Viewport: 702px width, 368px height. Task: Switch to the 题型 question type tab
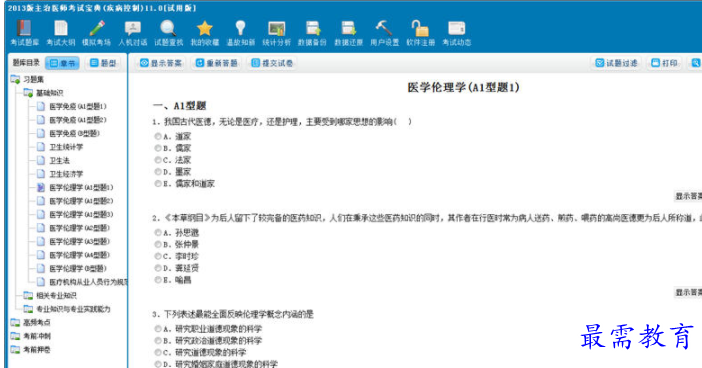103,63
